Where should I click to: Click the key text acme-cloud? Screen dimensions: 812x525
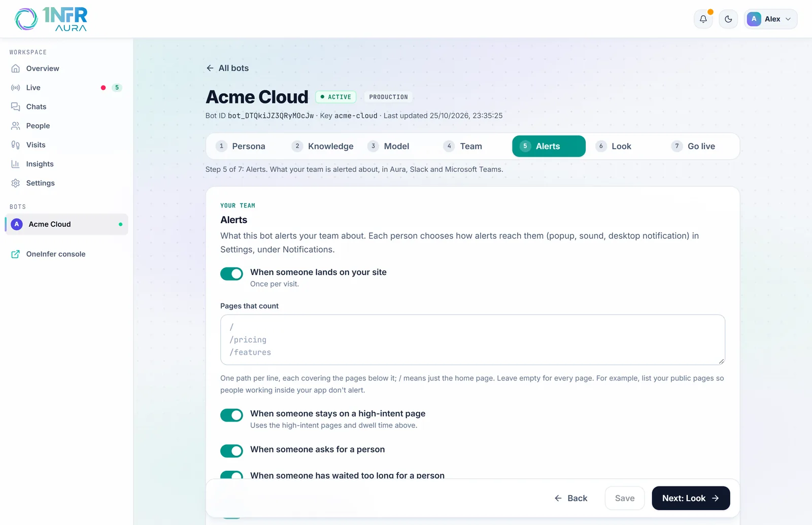(x=356, y=116)
